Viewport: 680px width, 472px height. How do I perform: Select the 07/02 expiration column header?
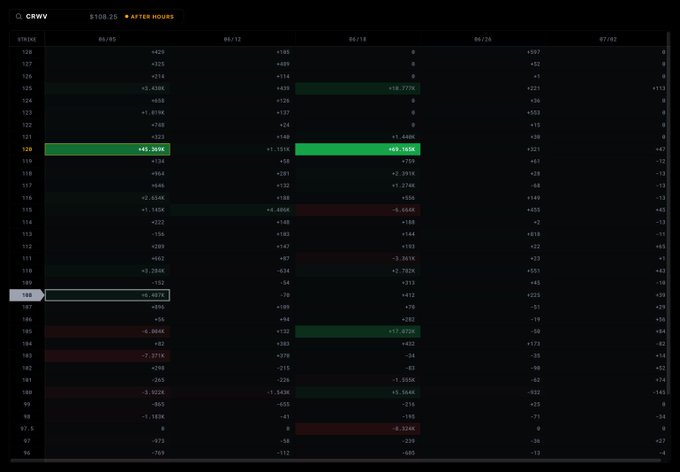click(x=608, y=39)
